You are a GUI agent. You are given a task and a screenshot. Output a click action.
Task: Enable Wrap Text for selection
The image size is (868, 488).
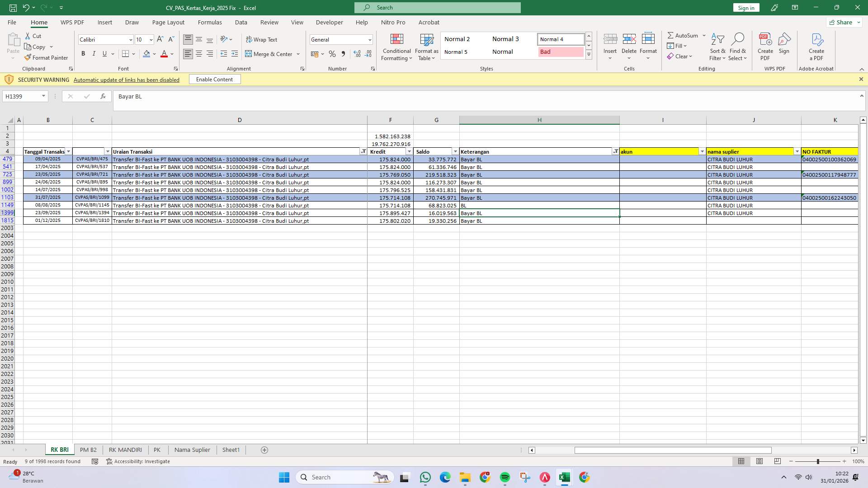tap(262, 39)
